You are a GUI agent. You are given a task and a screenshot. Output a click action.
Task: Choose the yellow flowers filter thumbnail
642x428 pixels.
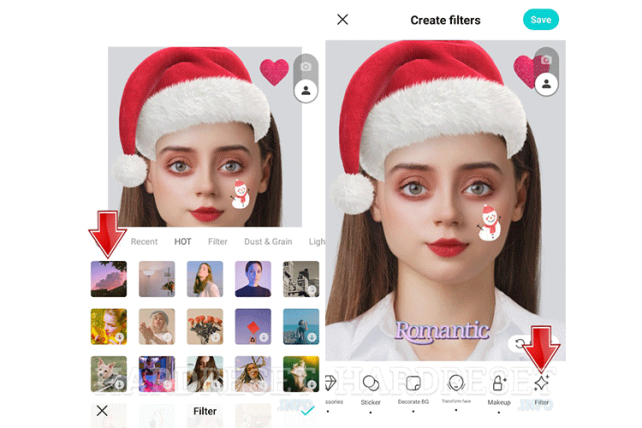[x=108, y=326]
